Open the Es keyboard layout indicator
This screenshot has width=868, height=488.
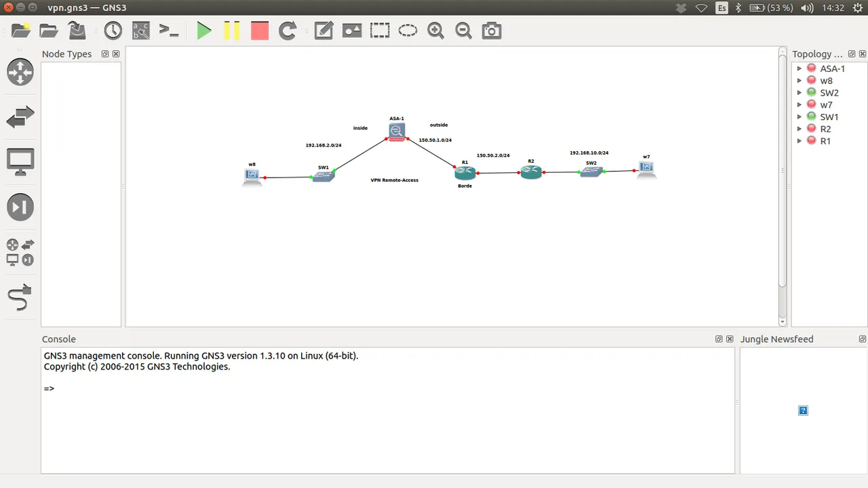pyautogui.click(x=722, y=8)
